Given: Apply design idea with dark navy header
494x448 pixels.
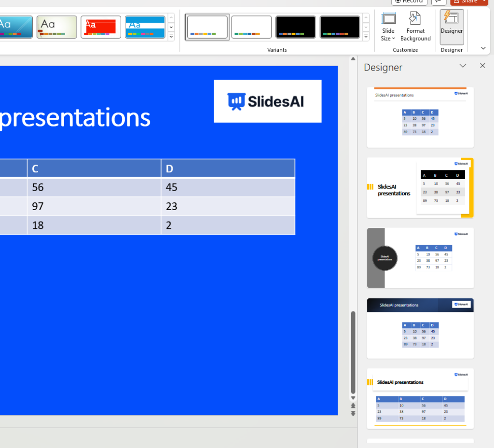Looking at the screenshot, I should click(x=420, y=328).
